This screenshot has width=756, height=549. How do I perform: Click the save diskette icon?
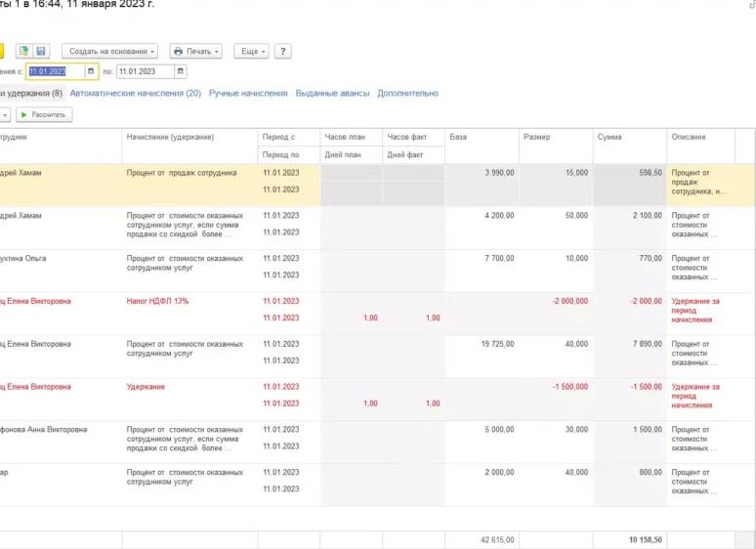pos(40,51)
